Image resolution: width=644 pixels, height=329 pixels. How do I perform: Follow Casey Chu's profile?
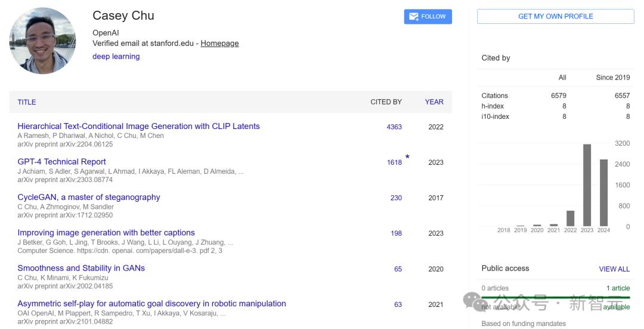(x=428, y=17)
